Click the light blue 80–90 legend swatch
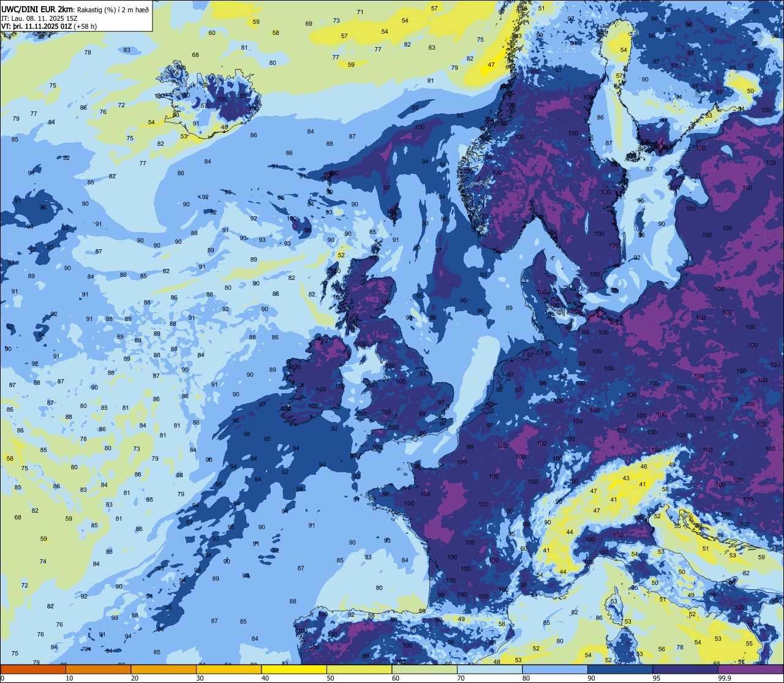The width and height of the screenshot is (784, 683). [555, 669]
